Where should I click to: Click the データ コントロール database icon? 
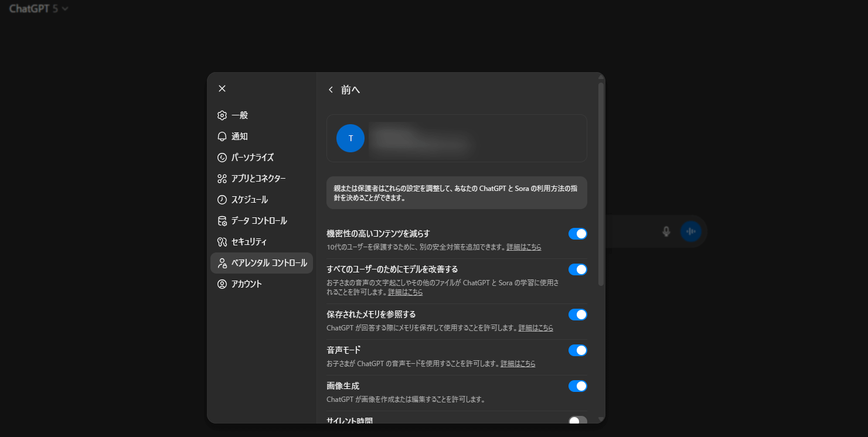222,221
